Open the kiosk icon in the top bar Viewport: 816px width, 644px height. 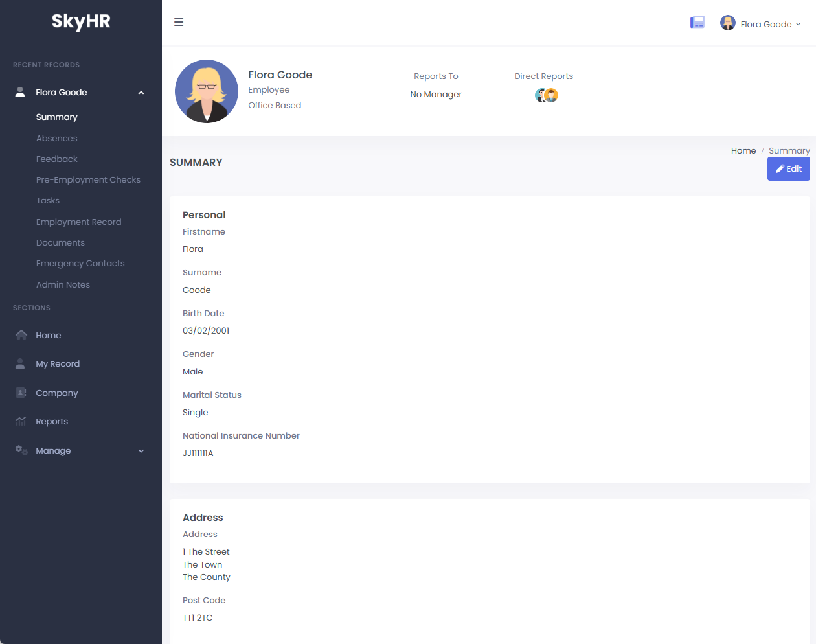(697, 22)
